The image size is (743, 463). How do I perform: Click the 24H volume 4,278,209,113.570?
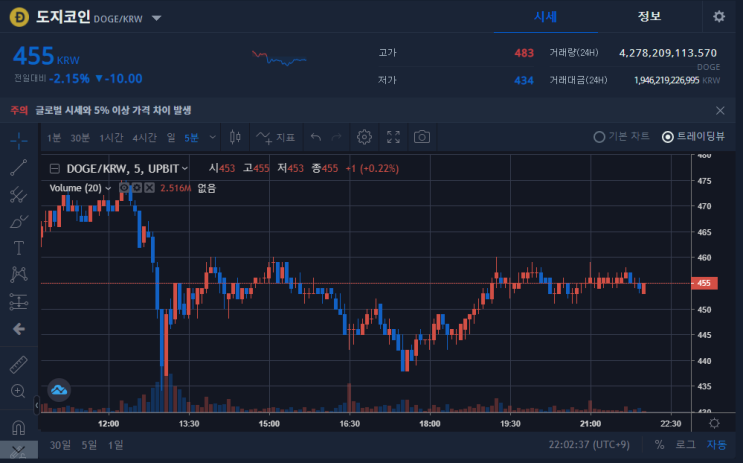(x=668, y=53)
